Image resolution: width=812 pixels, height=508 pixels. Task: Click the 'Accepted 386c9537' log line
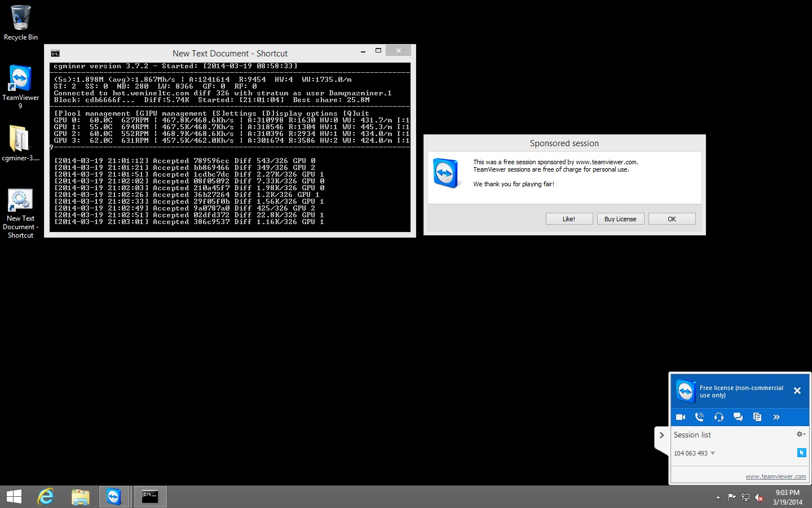pyautogui.click(x=189, y=222)
